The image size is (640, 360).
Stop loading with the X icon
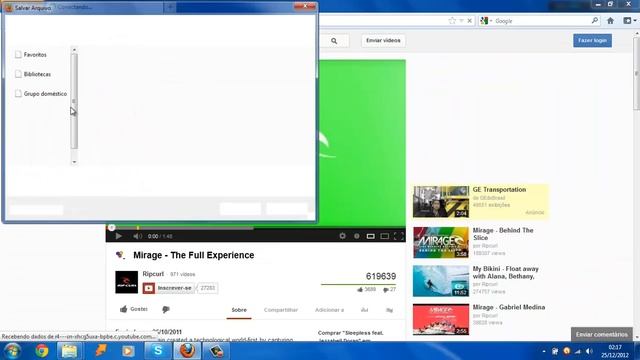[469, 20]
